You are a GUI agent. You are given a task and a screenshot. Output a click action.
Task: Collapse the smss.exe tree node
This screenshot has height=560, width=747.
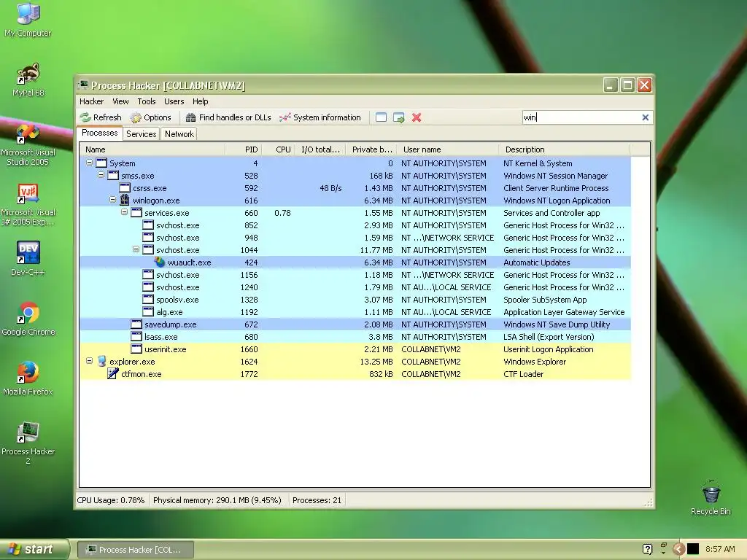click(x=101, y=175)
